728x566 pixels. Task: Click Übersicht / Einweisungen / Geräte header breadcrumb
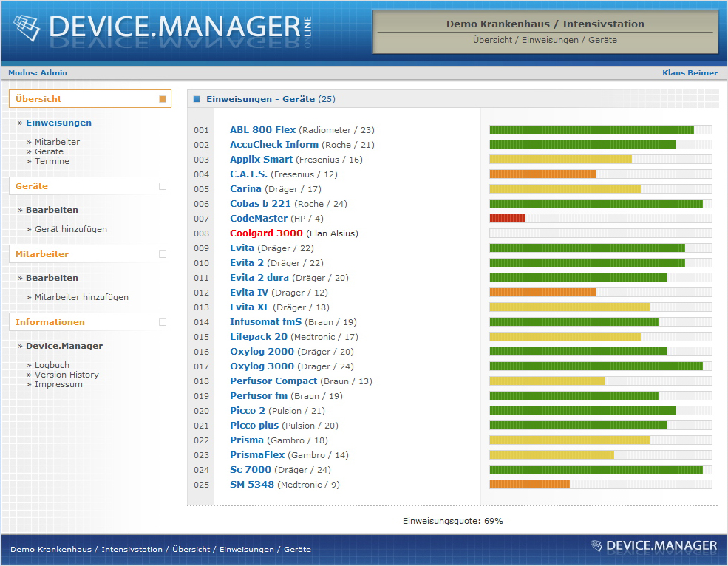pyautogui.click(x=545, y=40)
